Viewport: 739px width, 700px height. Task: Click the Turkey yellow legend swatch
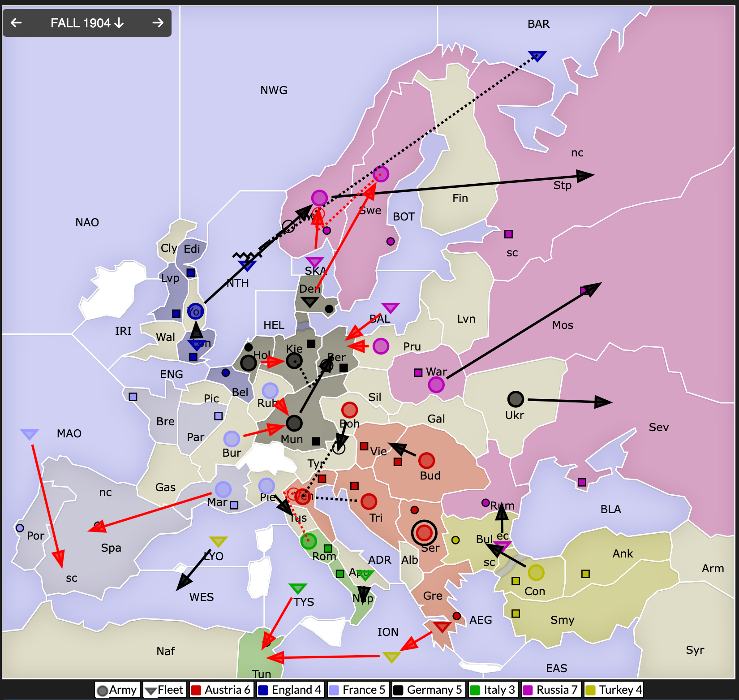coord(591,690)
